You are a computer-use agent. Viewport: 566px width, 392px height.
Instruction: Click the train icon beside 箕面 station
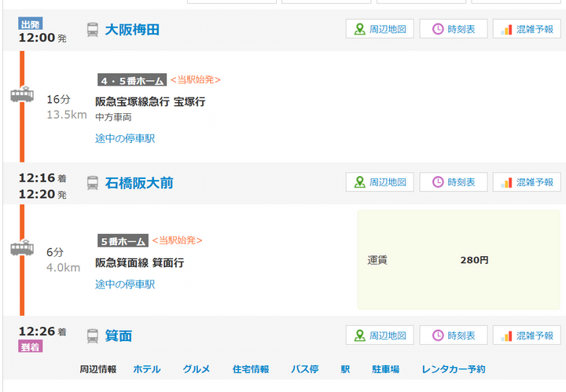tap(93, 336)
